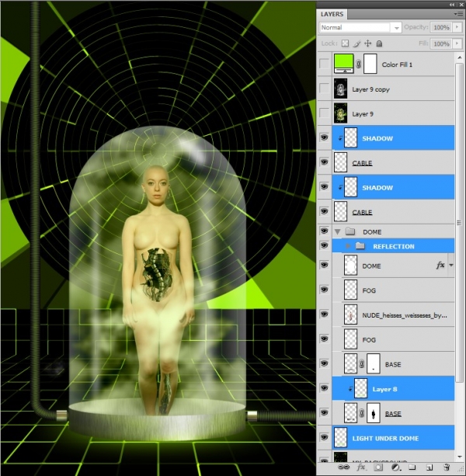The height and width of the screenshot is (476, 466).
Task: Hide Layer 8 using its eye icon
Action: tap(324, 388)
